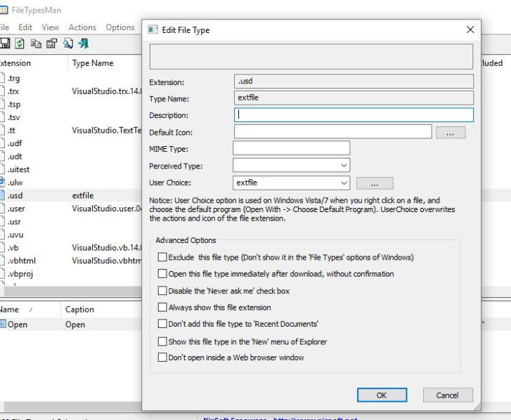Viewport: 511px width, 420px height.
Task: Open the View menu
Action: [51, 27]
